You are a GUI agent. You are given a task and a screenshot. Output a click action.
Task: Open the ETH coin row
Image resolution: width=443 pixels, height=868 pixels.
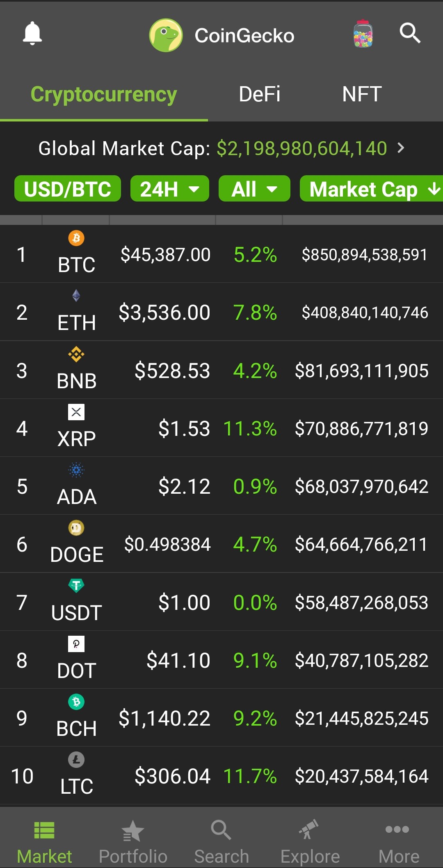click(x=221, y=312)
